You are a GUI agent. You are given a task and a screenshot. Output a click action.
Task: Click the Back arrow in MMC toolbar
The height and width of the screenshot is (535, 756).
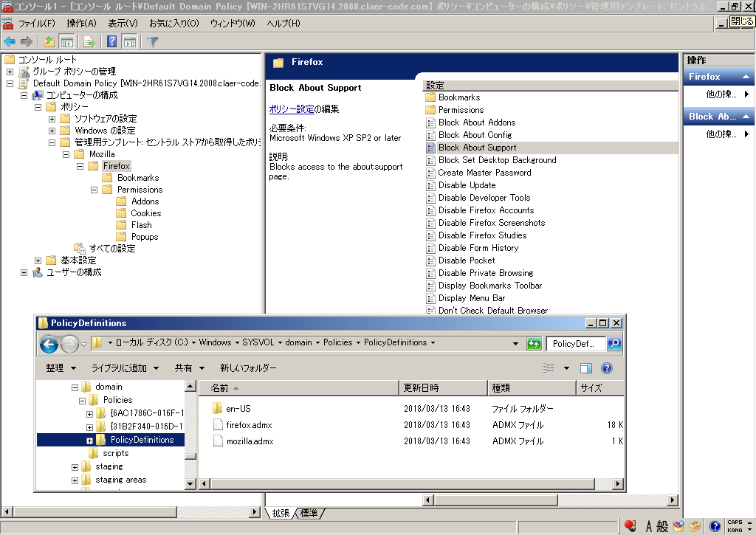point(10,42)
